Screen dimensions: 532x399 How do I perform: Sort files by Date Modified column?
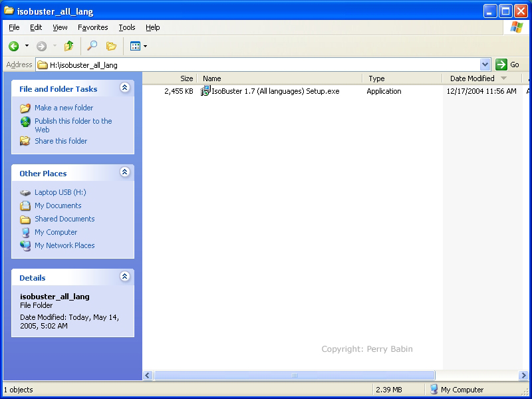472,78
